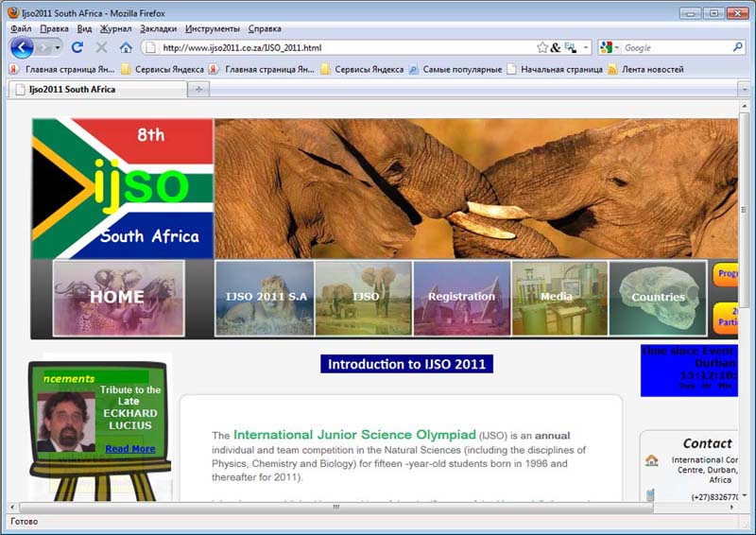Open the search engine selector dropdown

click(610, 47)
